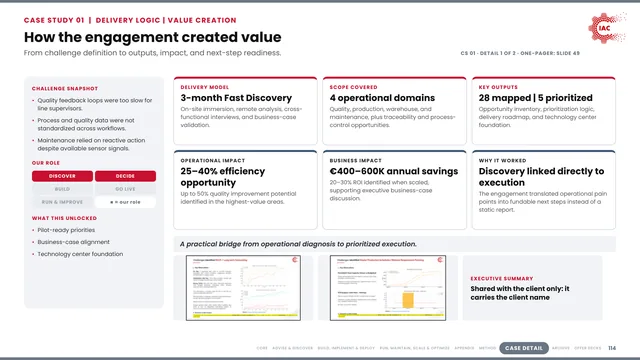Image resolution: width=640 pixels, height=360 pixels.
Task: Open the METHOD footer section
Action: 487,348
